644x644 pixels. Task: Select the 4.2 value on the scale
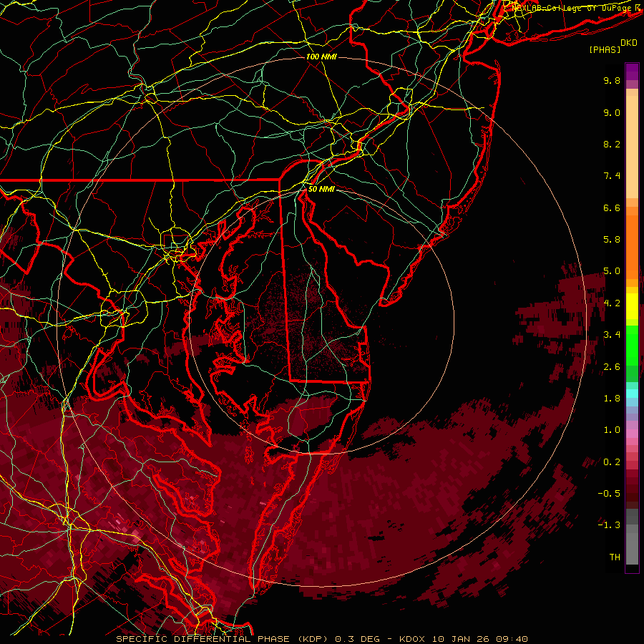tap(612, 303)
